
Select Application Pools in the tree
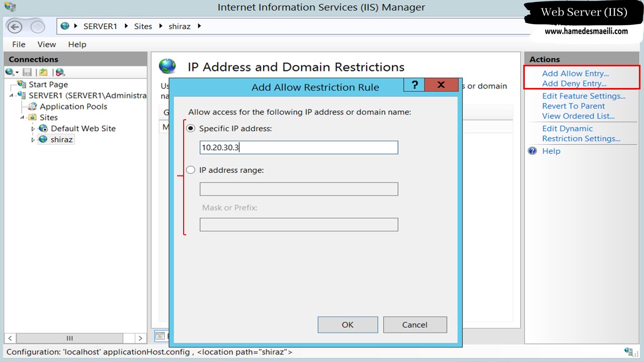[x=73, y=106]
